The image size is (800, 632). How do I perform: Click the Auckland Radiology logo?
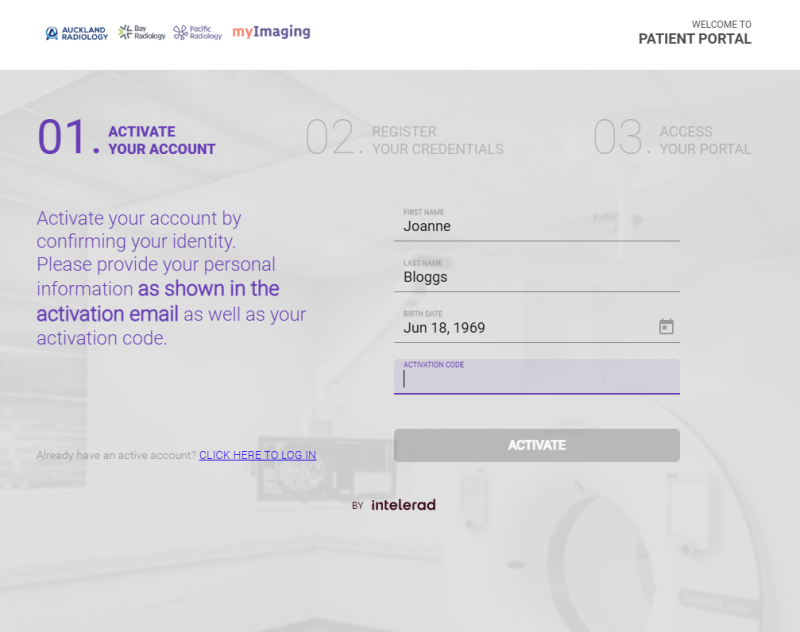click(77, 33)
